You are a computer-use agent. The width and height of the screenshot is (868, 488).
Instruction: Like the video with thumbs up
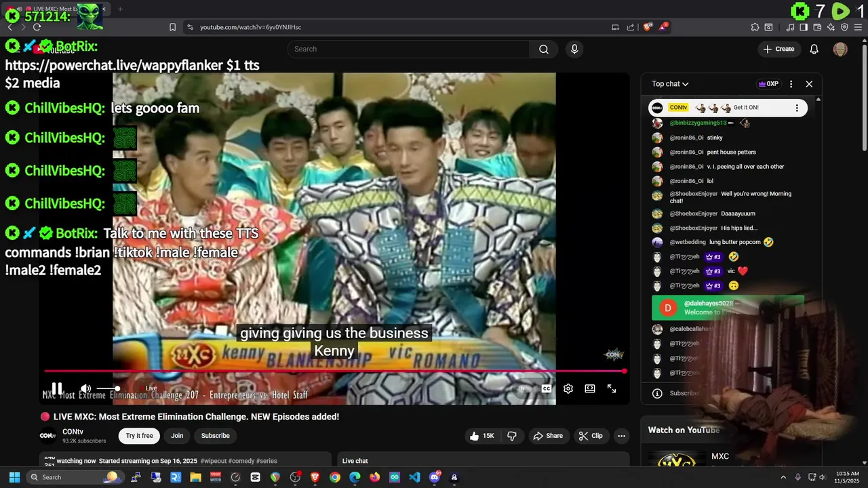(481, 436)
